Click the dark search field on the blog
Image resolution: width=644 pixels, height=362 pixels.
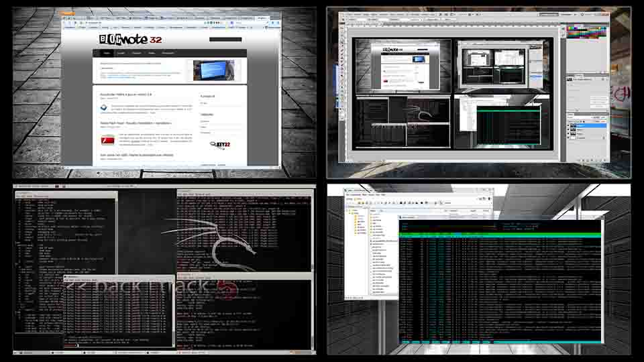click(225, 40)
